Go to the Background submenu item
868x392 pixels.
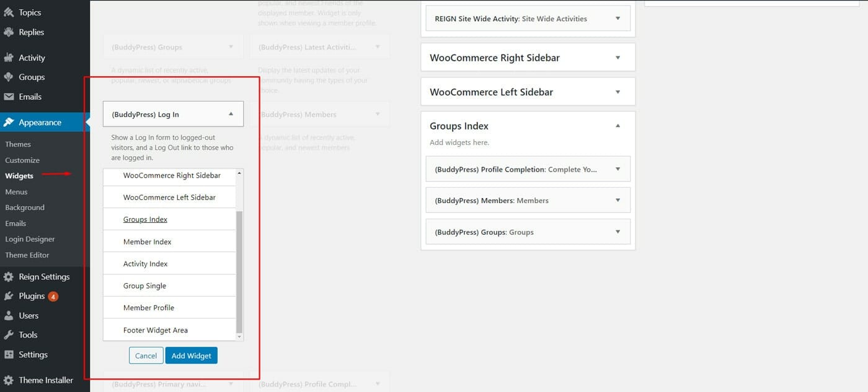point(25,207)
